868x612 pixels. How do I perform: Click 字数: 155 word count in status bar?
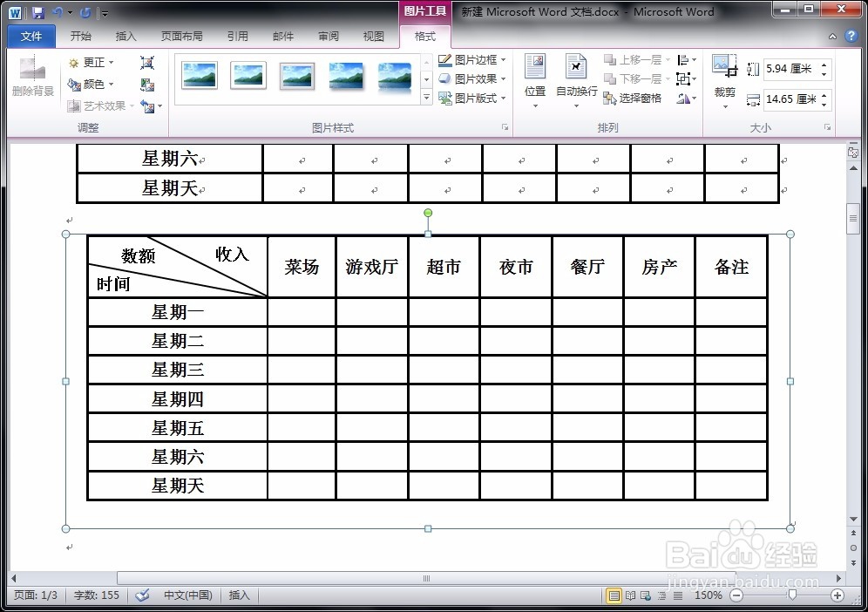(x=96, y=595)
